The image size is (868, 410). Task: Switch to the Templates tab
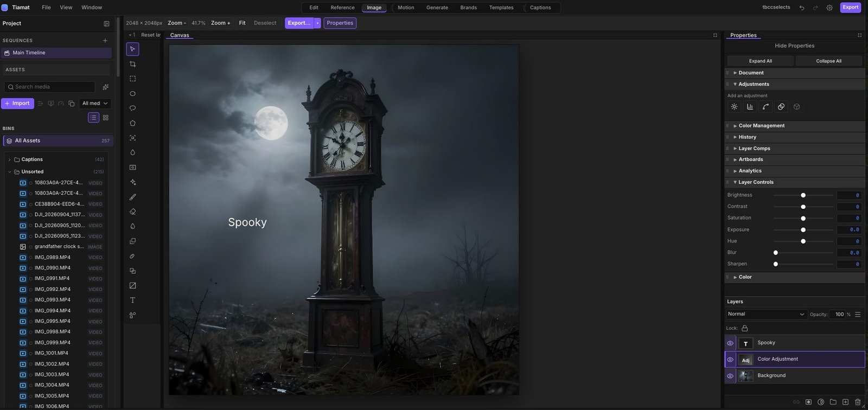(x=501, y=8)
